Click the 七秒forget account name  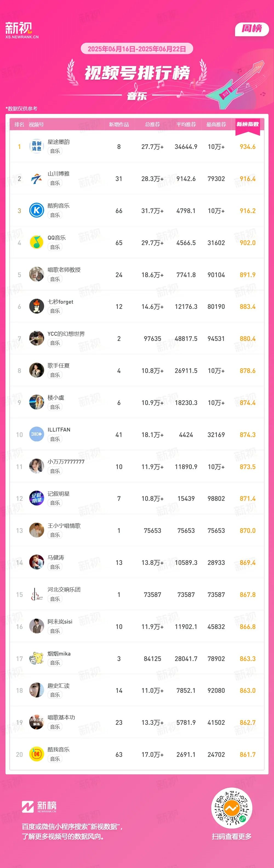[x=60, y=301]
